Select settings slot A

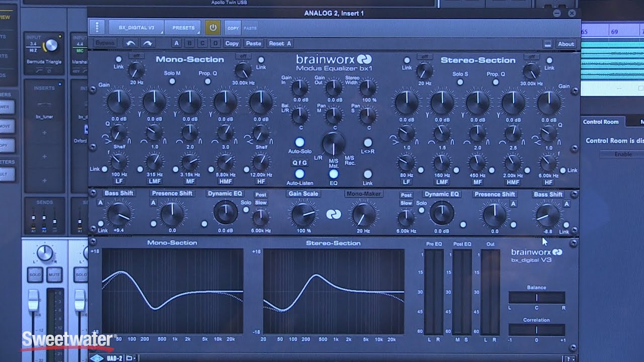[x=176, y=44]
